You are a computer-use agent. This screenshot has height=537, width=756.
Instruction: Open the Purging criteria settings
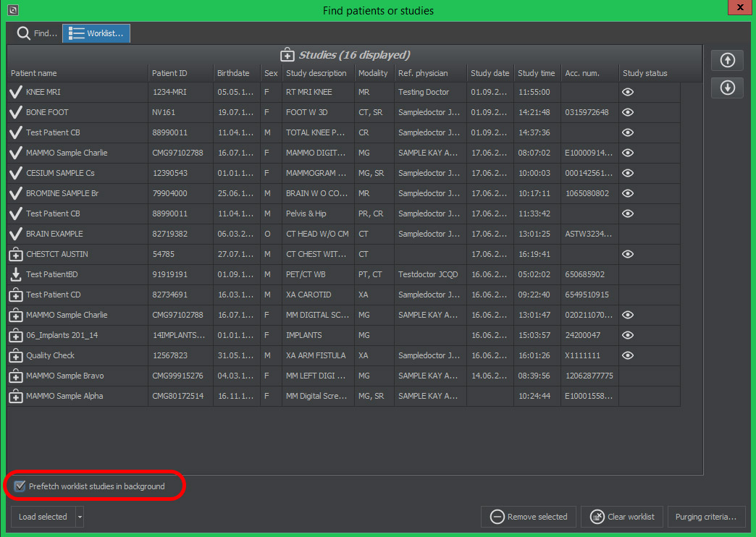click(705, 517)
